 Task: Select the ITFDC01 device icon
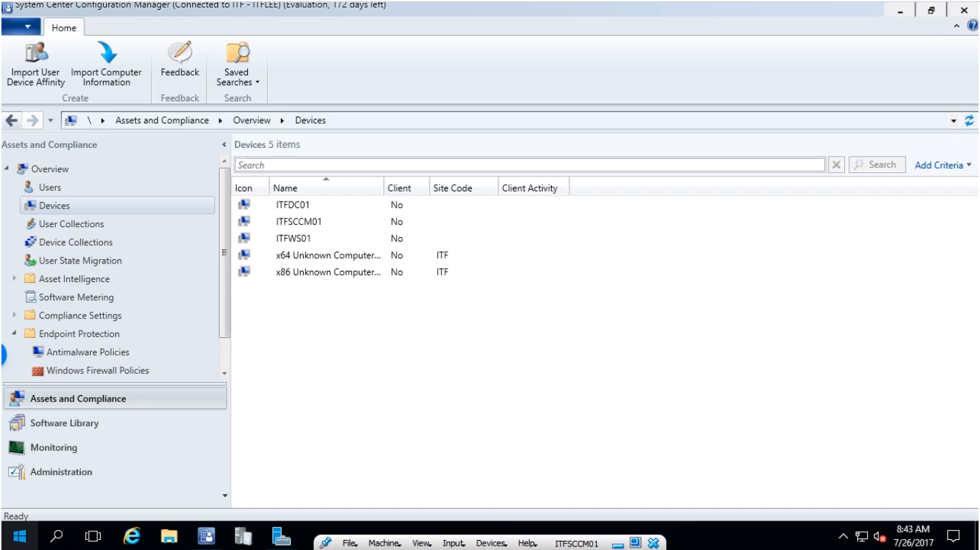244,205
